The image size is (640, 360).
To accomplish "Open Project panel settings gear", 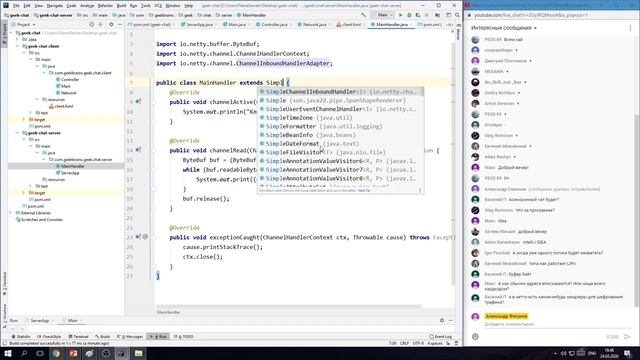I will click(111, 24).
